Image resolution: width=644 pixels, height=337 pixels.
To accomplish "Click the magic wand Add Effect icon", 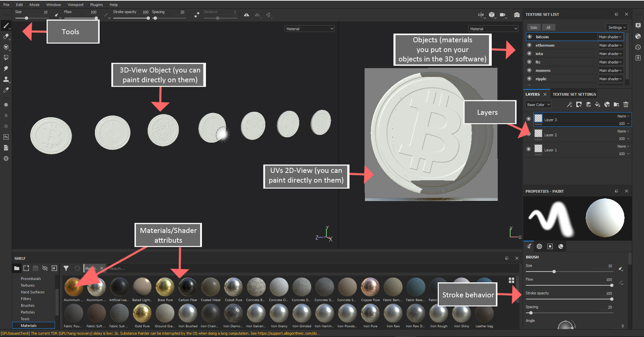I will [570, 105].
